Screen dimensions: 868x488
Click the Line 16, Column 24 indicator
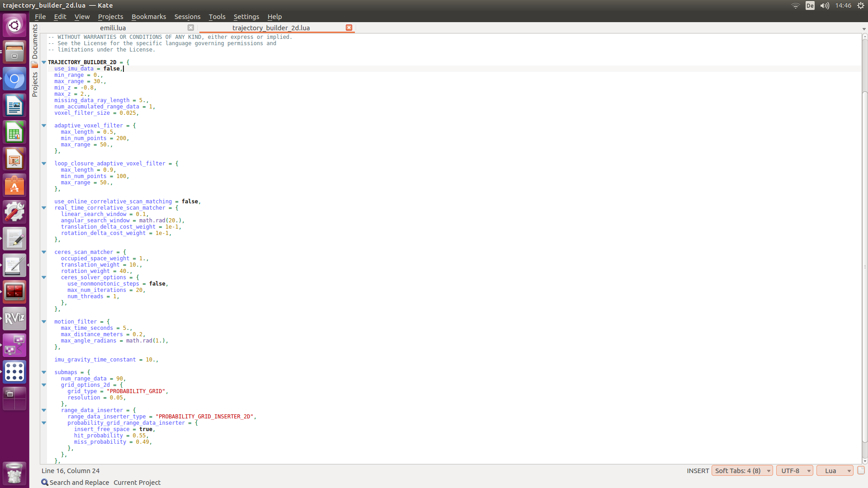(71, 471)
